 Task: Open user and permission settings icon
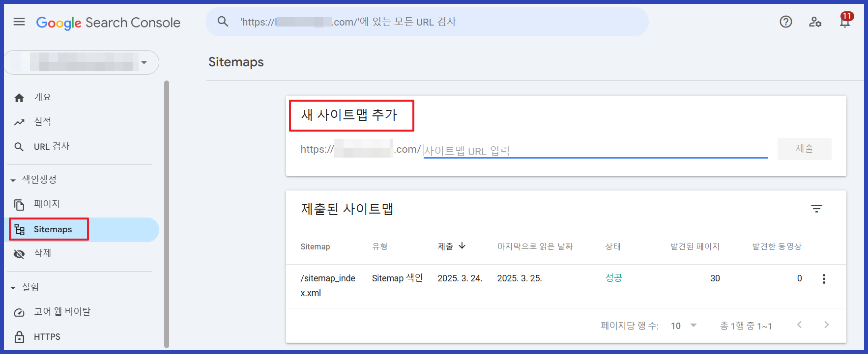815,22
